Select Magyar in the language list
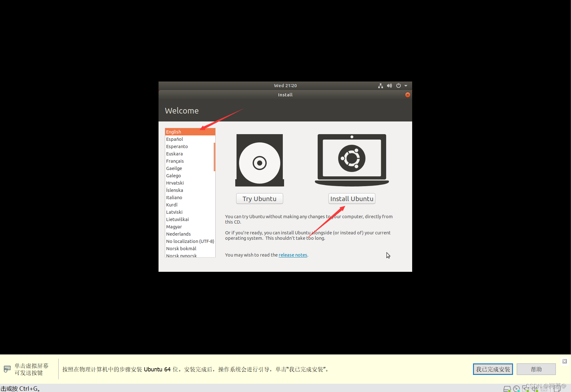This screenshot has width=571, height=392. coord(190,227)
